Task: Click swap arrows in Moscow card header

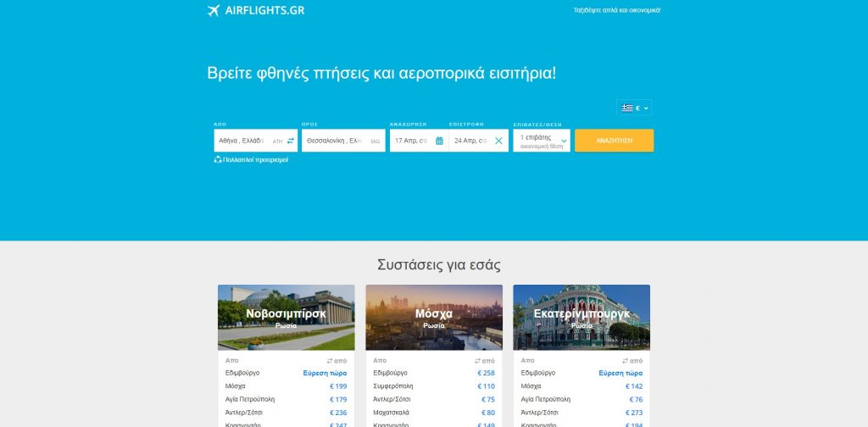Action: [478, 361]
